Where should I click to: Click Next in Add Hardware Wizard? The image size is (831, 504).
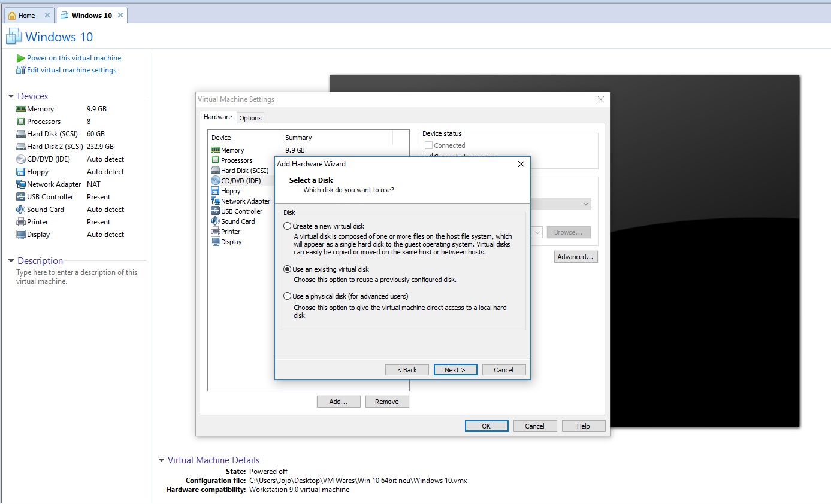[x=455, y=370]
